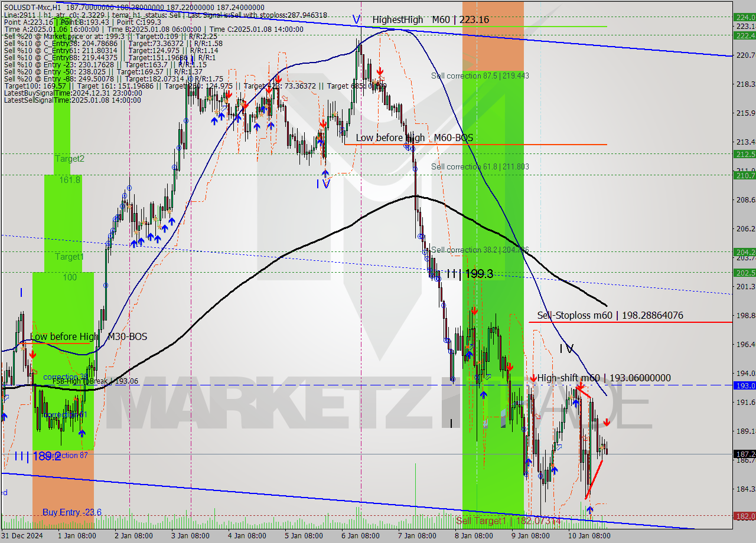The height and width of the screenshot is (543, 756).
Task: Click the 212.5 green price axis tag
Action: point(744,154)
